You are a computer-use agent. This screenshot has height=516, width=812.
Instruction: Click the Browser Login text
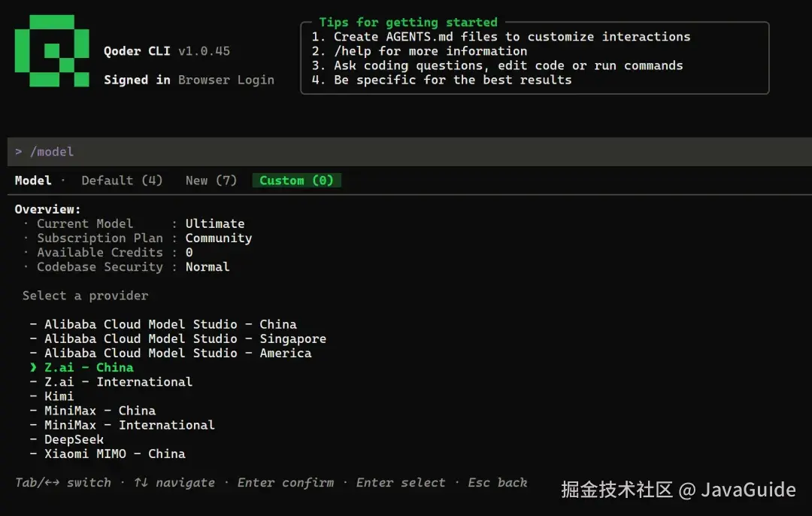[x=226, y=80]
